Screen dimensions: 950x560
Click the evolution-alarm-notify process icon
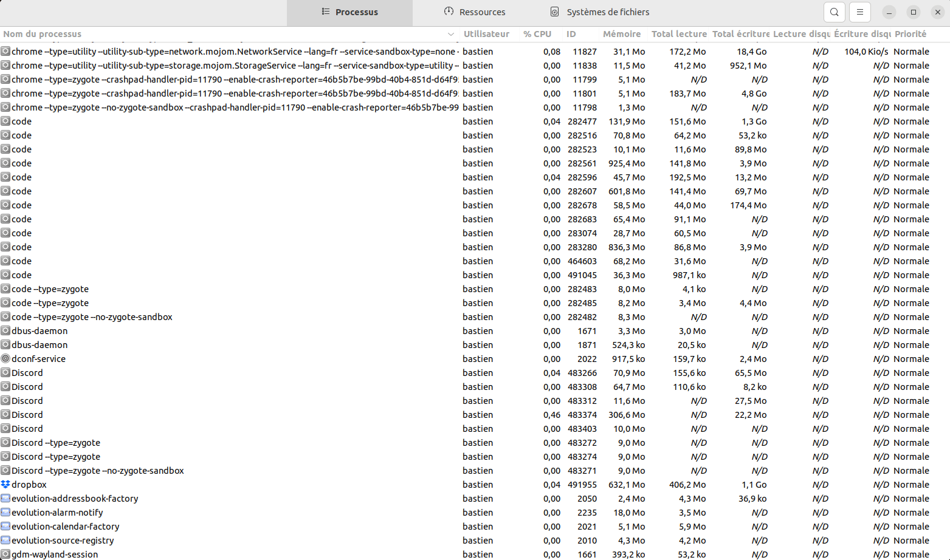(5, 513)
